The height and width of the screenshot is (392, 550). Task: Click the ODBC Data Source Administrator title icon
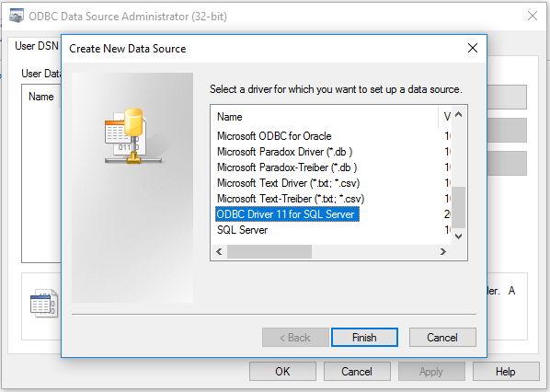point(17,17)
